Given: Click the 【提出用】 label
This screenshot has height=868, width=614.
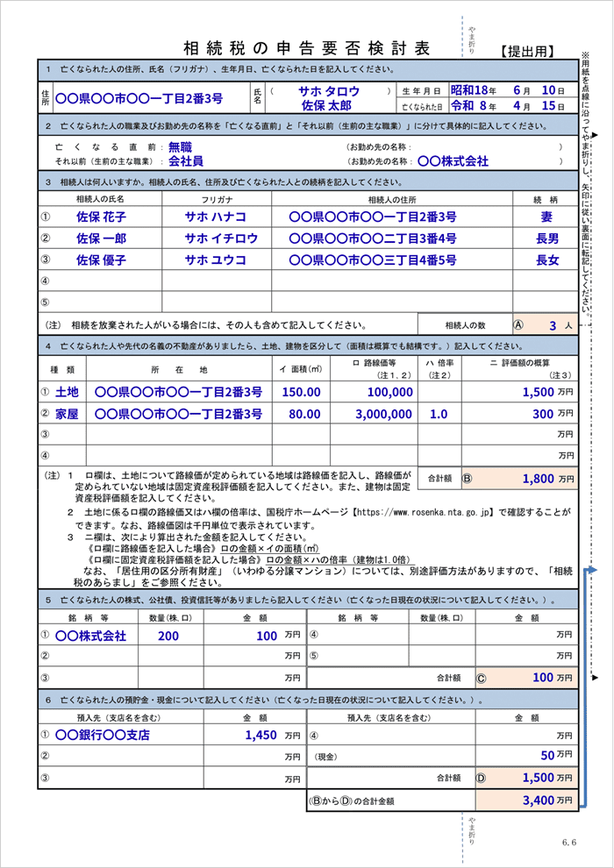Looking at the screenshot, I should pos(525,52).
